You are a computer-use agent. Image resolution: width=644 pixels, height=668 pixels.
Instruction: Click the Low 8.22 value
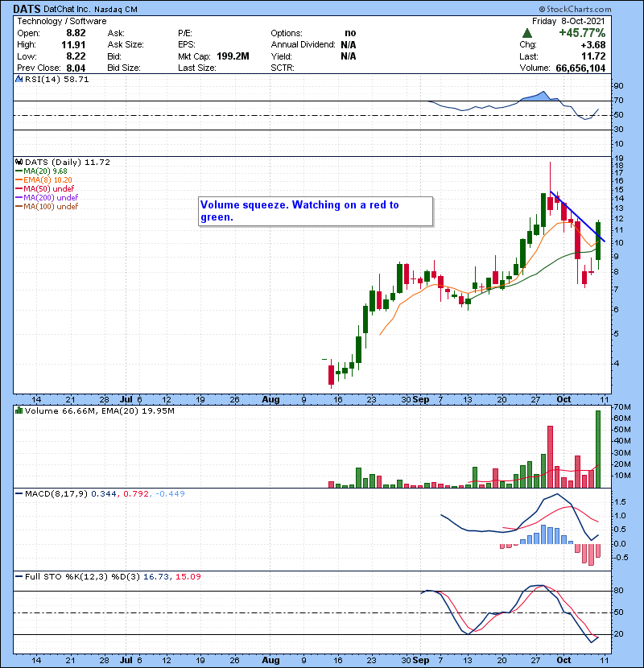pos(76,56)
